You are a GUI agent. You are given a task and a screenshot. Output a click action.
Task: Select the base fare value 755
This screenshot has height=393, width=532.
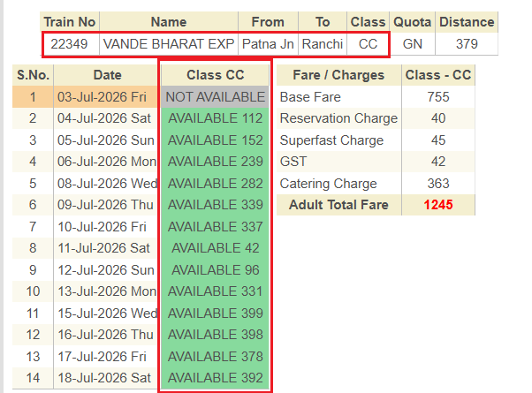coord(438,97)
